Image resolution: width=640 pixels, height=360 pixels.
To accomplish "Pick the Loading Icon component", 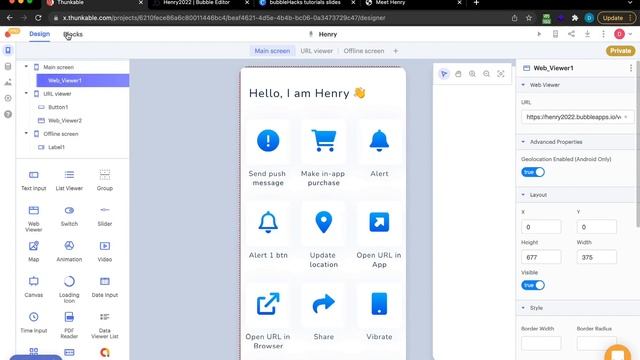I will [x=69, y=289].
